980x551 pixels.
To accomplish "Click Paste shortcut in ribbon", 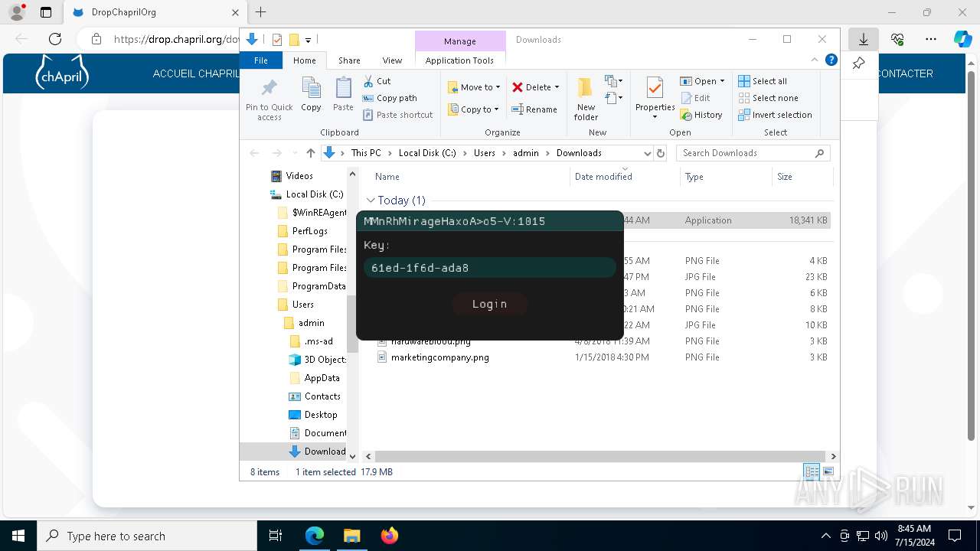I will click(397, 115).
